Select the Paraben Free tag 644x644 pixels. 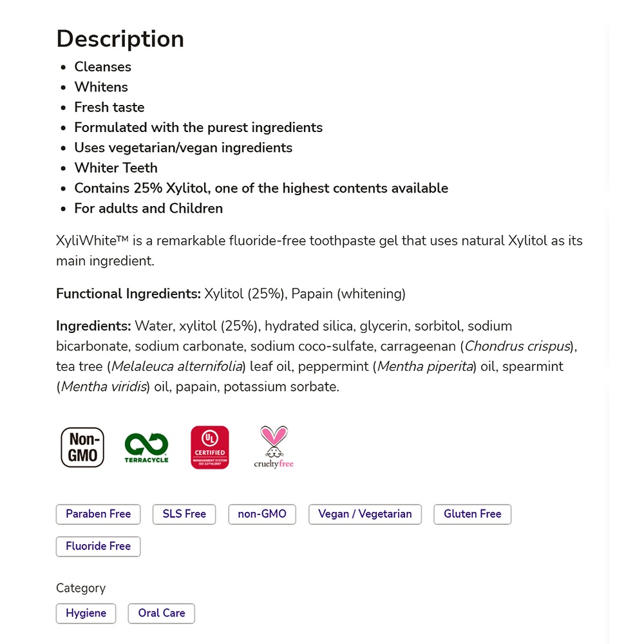(98, 514)
